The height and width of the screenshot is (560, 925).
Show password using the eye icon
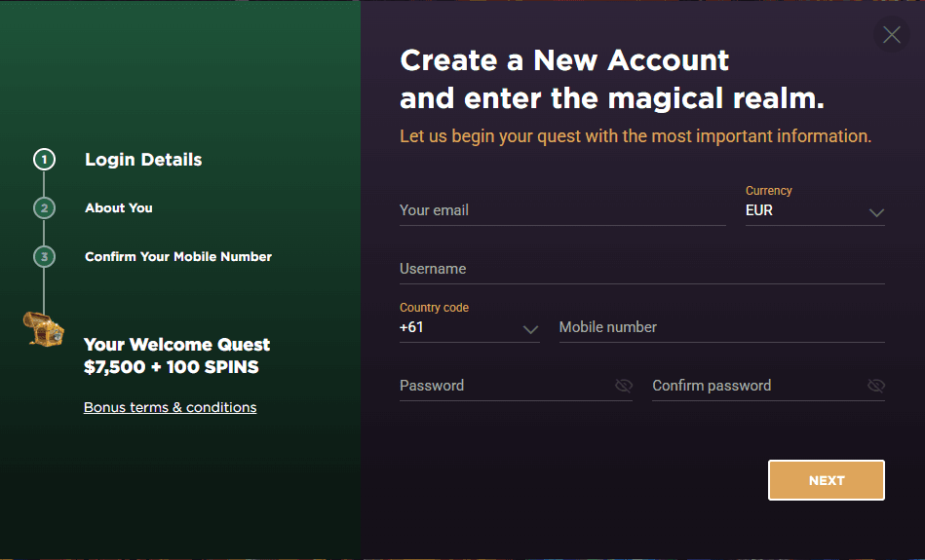(624, 386)
